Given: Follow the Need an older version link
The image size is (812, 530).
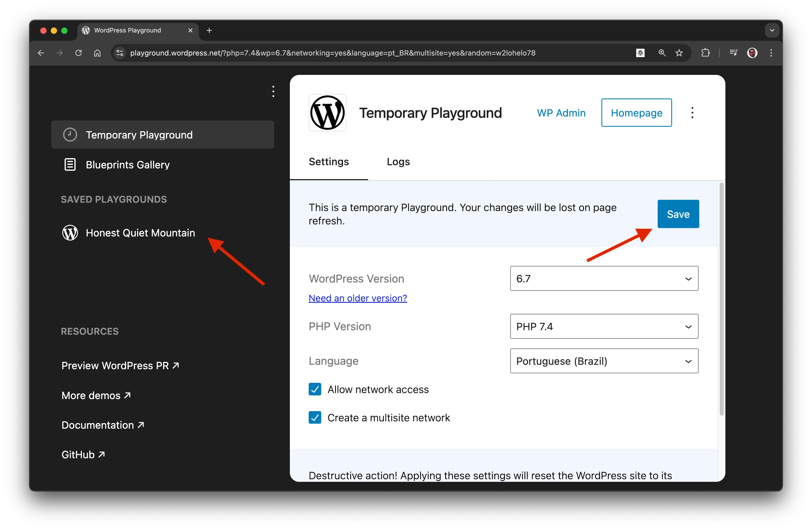Looking at the screenshot, I should [x=358, y=298].
